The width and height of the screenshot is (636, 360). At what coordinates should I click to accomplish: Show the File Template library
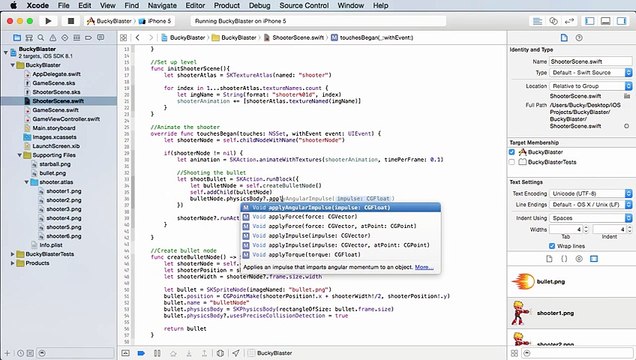[x=549, y=259]
